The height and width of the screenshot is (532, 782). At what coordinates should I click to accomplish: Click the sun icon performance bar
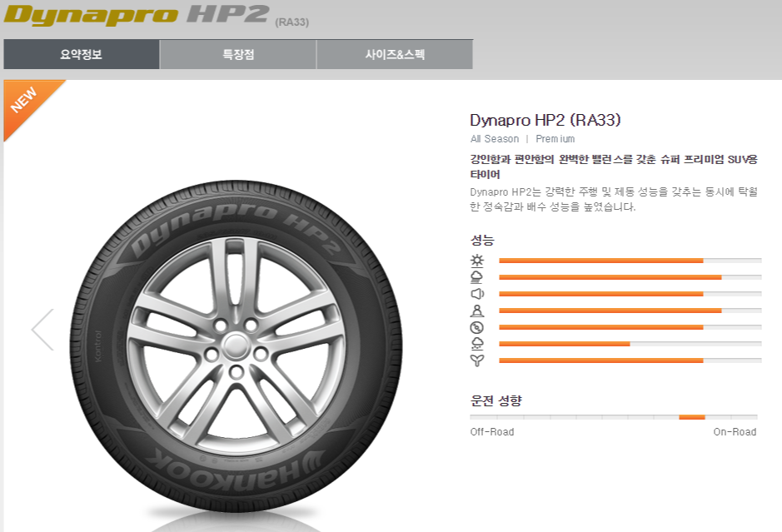pyautogui.click(x=630, y=261)
